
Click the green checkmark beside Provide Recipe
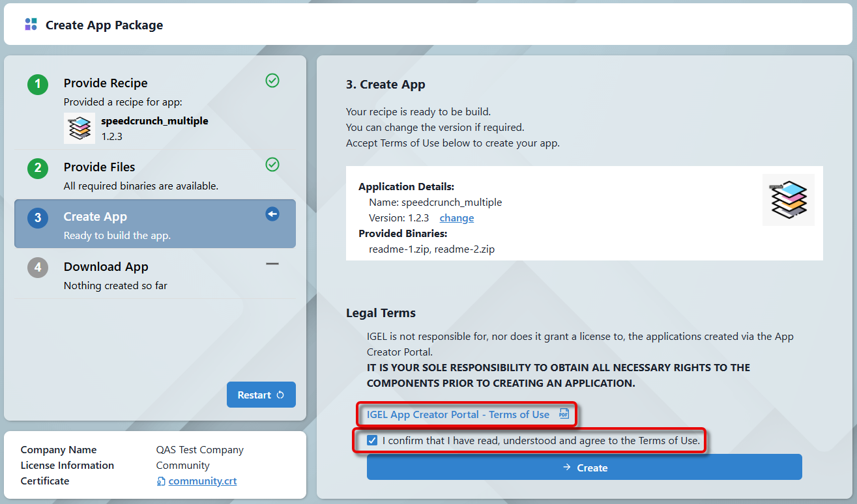point(272,81)
